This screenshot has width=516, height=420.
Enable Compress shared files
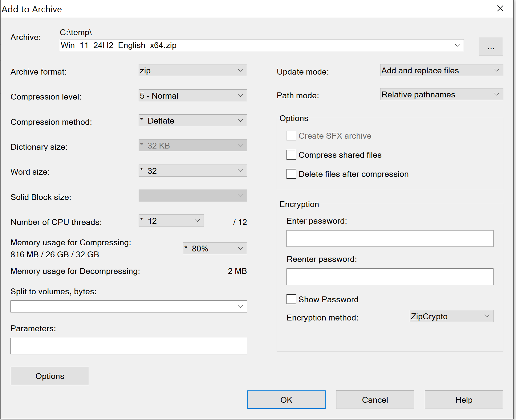click(291, 155)
